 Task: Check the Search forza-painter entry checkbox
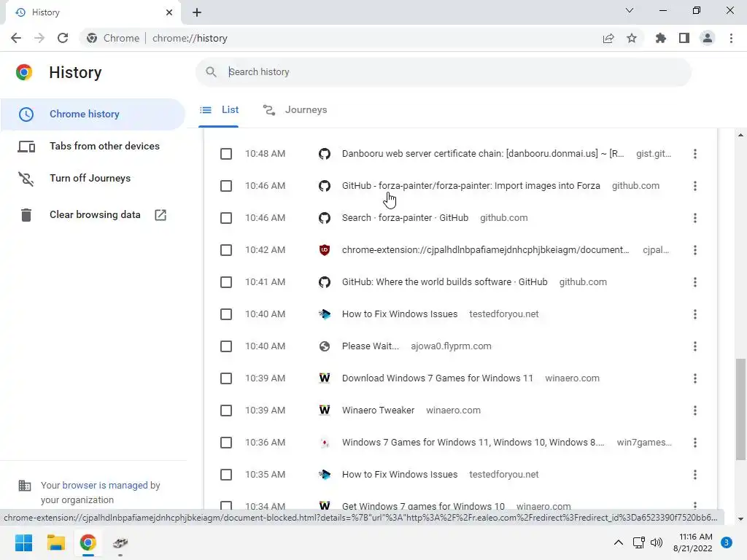(226, 218)
